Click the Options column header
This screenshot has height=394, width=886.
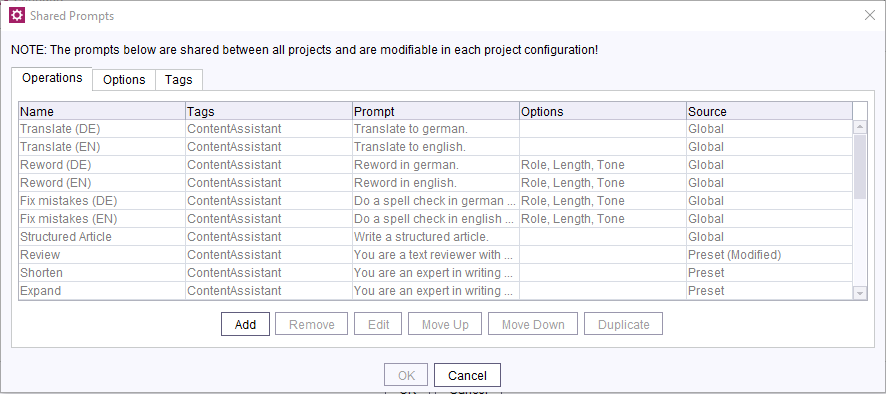tap(603, 111)
